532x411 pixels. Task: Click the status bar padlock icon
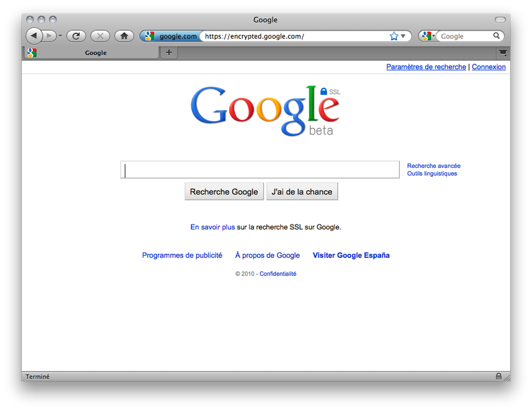tap(499, 376)
